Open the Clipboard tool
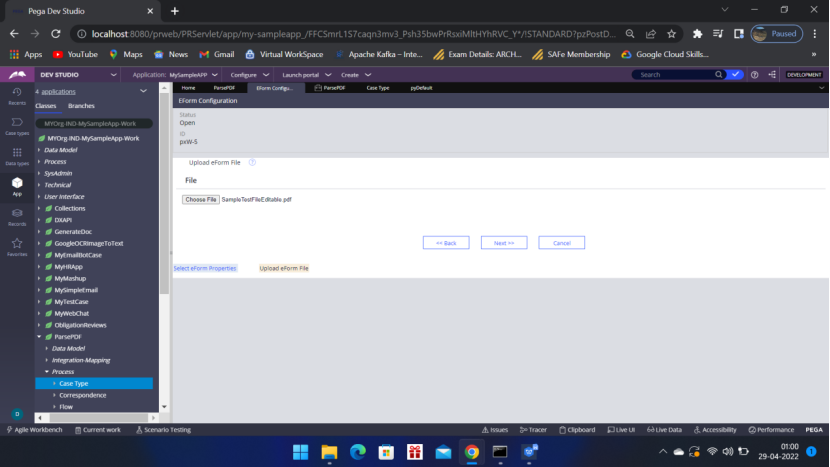The image size is (830, 467). click(577, 429)
